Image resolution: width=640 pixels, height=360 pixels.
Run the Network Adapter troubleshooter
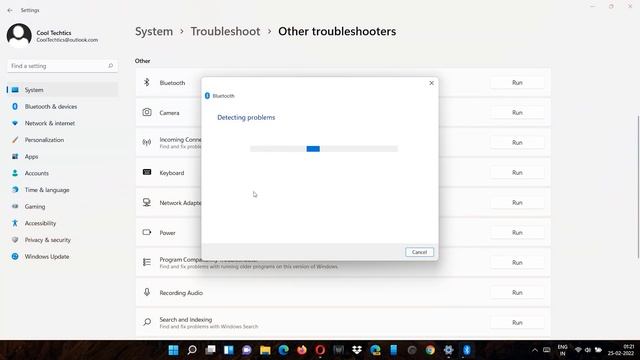click(x=517, y=202)
